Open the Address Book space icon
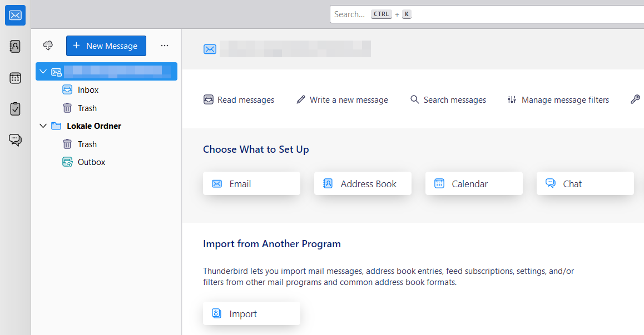 tap(16, 47)
